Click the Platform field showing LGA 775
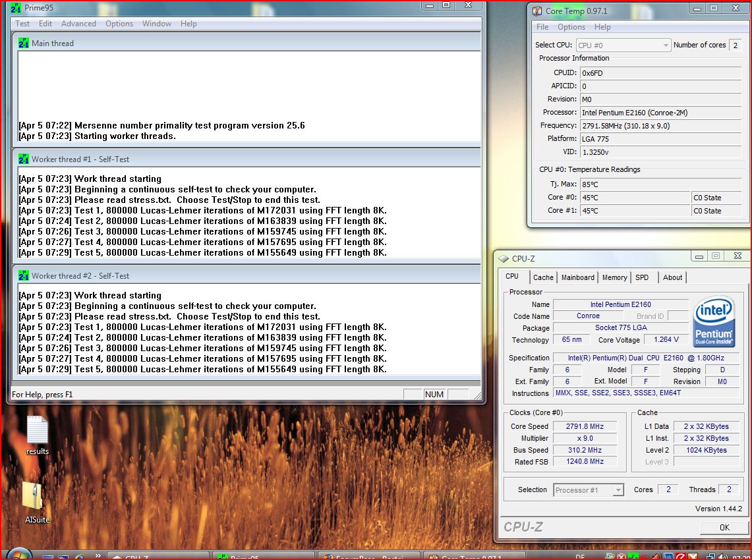This screenshot has height=560, width=752. coord(661,139)
